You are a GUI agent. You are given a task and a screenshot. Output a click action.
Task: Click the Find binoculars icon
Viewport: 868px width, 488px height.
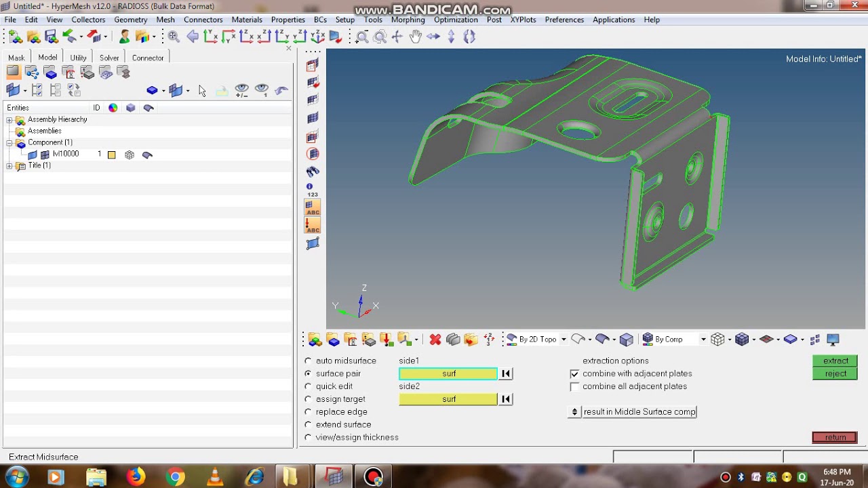coord(313,171)
